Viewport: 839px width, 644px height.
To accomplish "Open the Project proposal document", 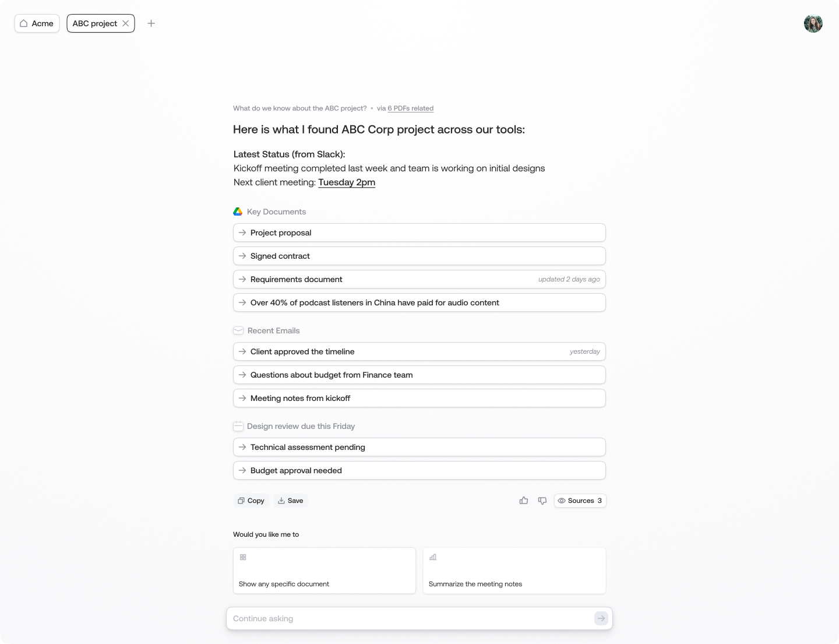I will coord(419,233).
